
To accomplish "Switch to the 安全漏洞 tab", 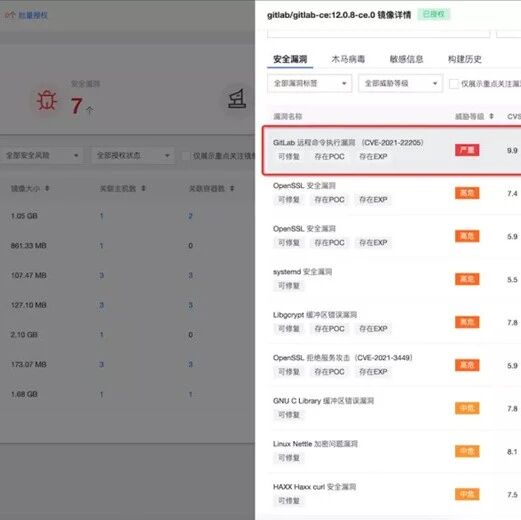I will coord(290,59).
